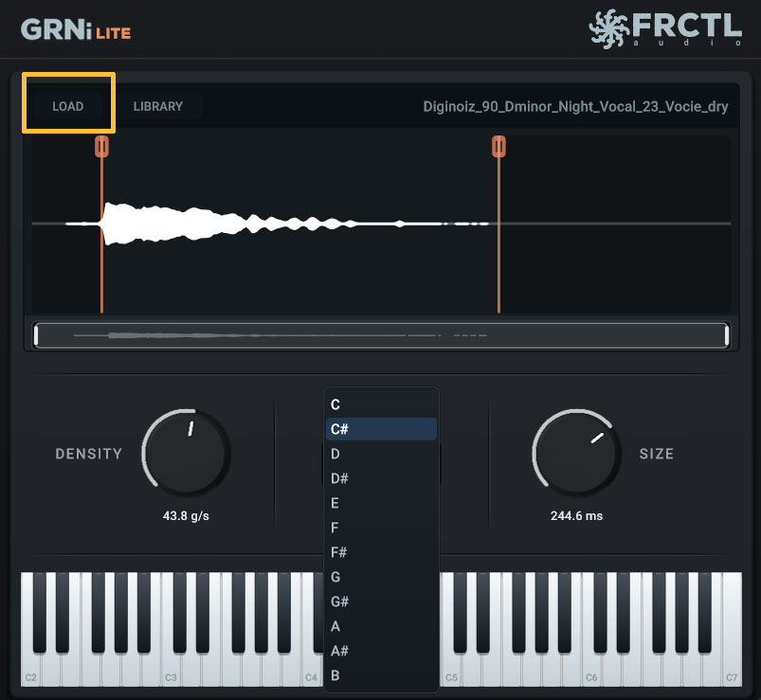Choose G# in the note list
Screen dimensions: 761x700
pos(381,601)
